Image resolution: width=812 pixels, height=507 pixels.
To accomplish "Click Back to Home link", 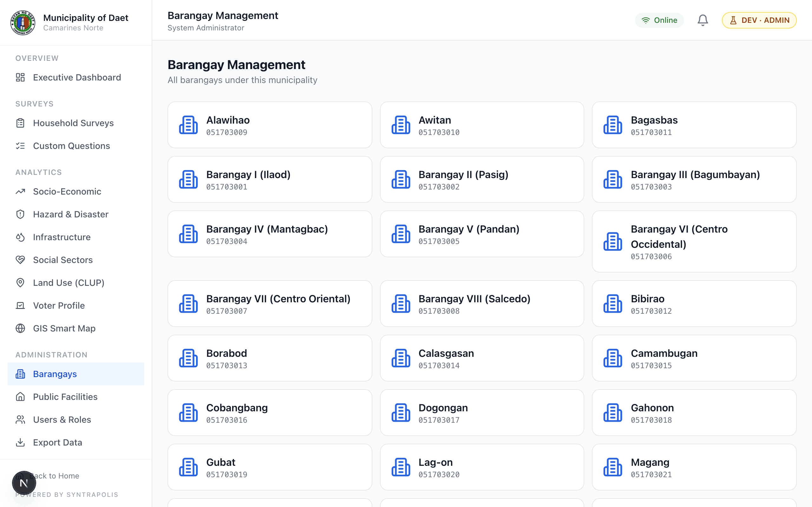I will 54,476.
